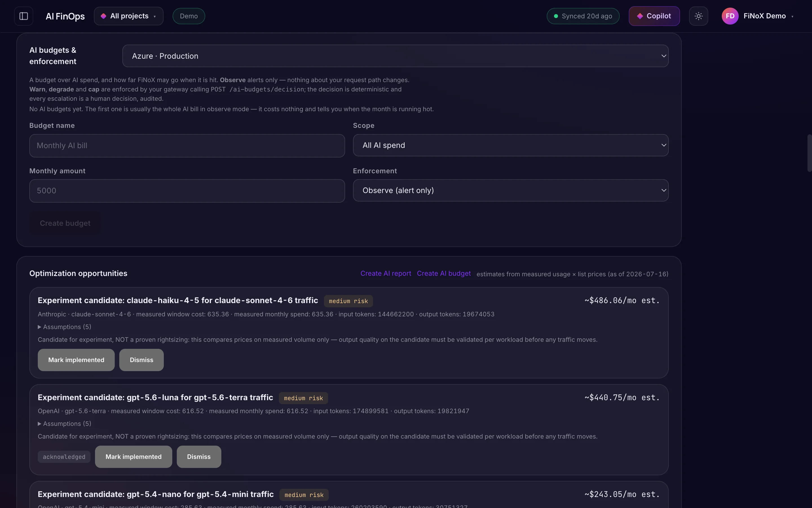Click medium risk badge on gpt-5.6-luna card
This screenshot has width=812, height=508.
point(303,398)
